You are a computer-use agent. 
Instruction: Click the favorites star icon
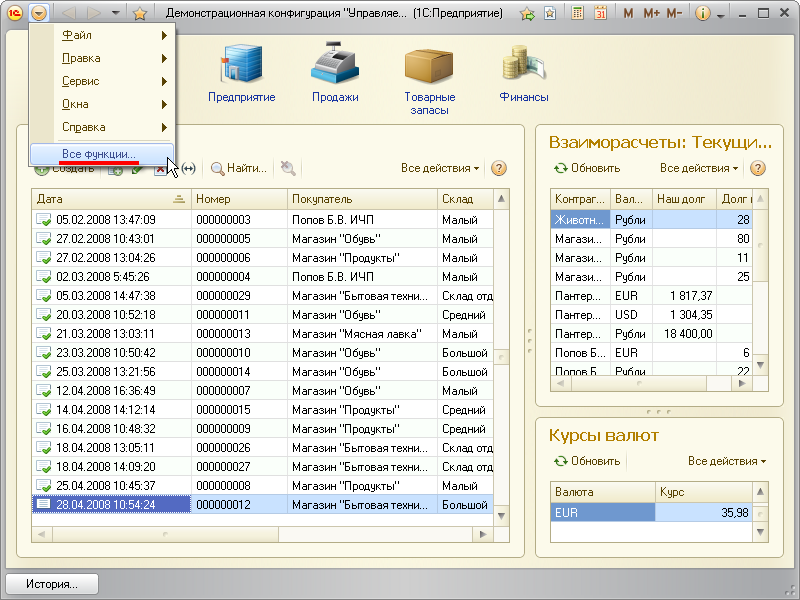pyautogui.click(x=140, y=13)
